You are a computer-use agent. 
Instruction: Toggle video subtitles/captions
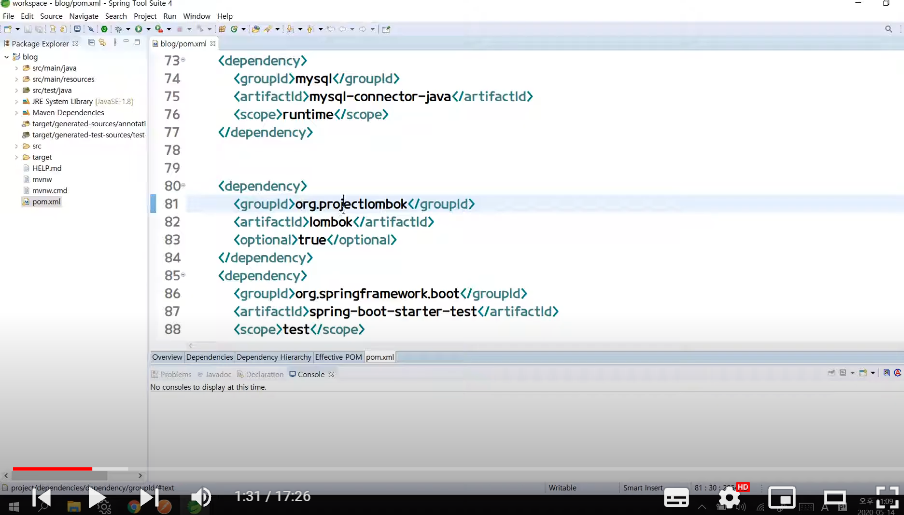[x=676, y=497]
